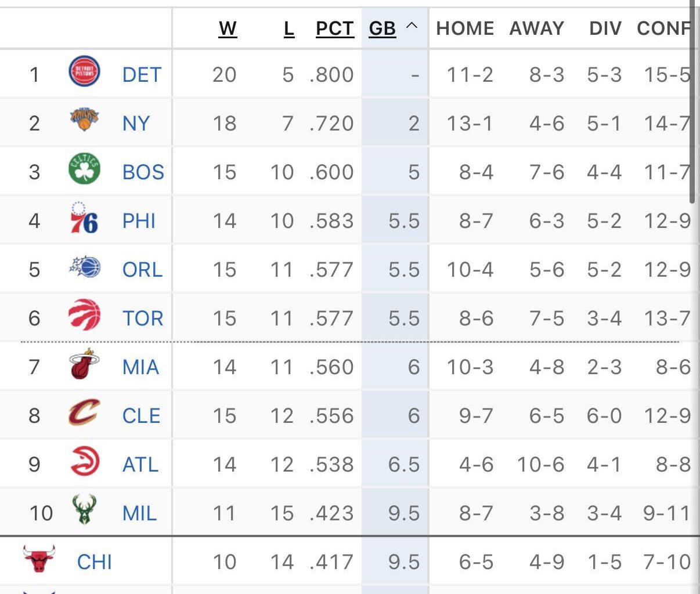Click the Toronto Raptors logo
700x594 pixels.
[84, 316]
